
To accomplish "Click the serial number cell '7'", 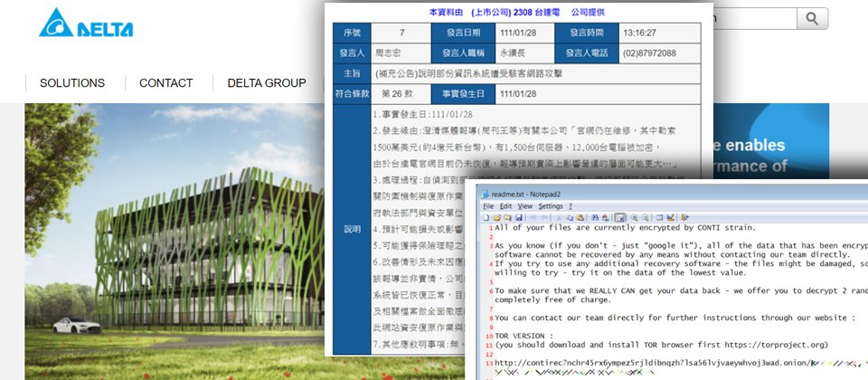I will (401, 33).
